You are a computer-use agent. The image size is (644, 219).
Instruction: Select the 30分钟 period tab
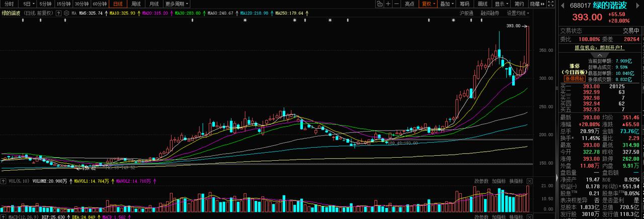coord(82,4)
